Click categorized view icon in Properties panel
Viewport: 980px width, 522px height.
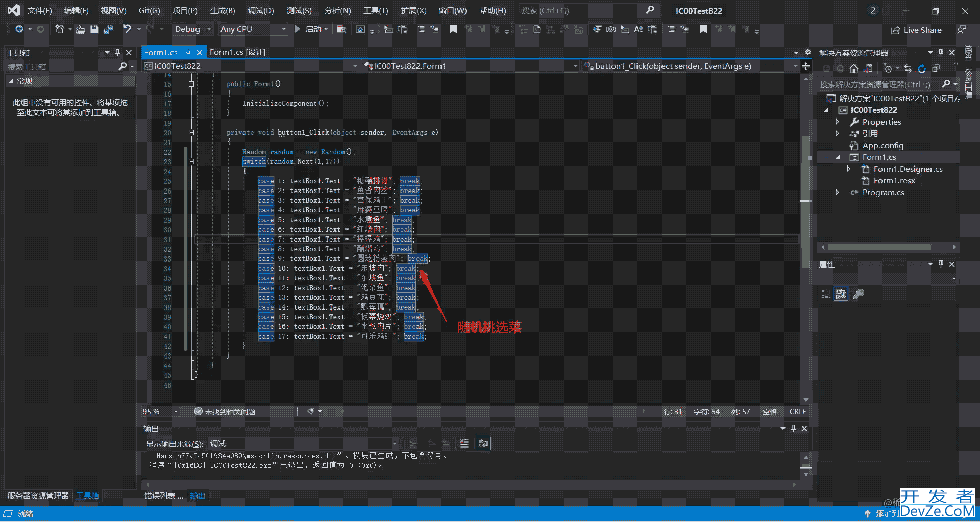coord(825,294)
